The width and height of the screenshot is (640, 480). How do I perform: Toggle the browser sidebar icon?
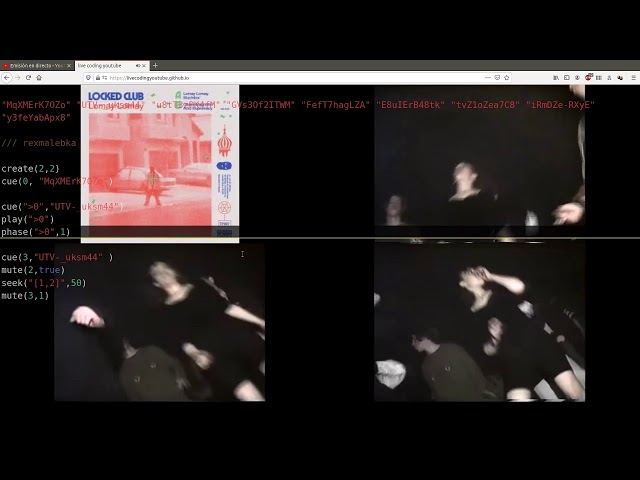point(567,78)
